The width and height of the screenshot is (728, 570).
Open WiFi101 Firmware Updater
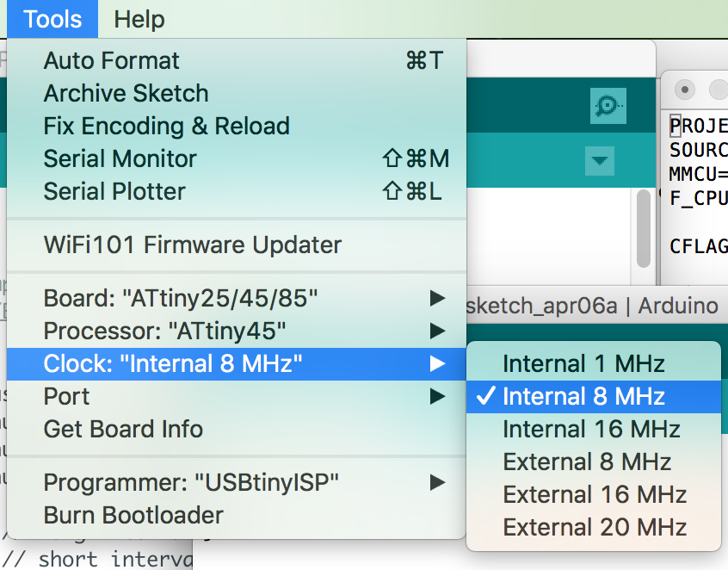(x=237, y=245)
